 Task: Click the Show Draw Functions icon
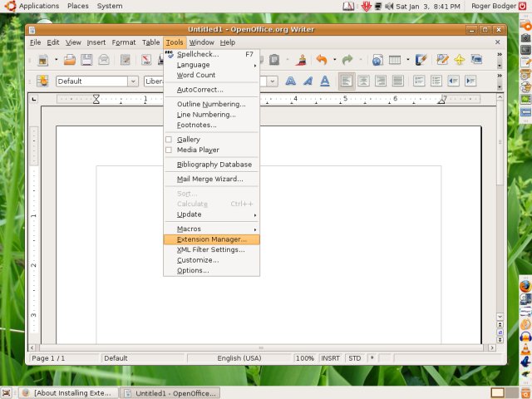[x=421, y=60]
